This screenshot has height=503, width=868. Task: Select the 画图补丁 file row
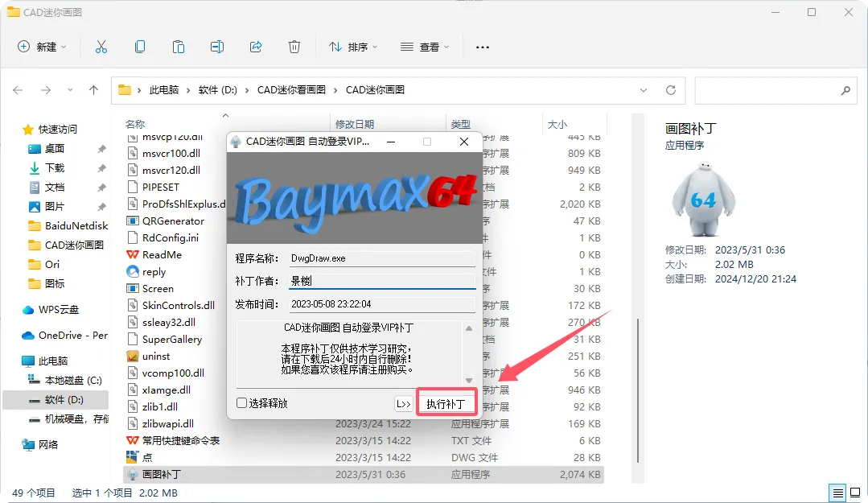coord(363,475)
